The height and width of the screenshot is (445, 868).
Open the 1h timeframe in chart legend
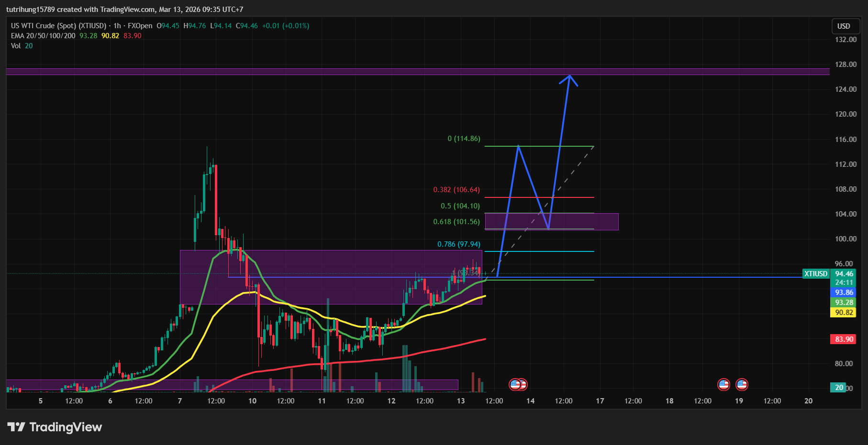point(117,26)
